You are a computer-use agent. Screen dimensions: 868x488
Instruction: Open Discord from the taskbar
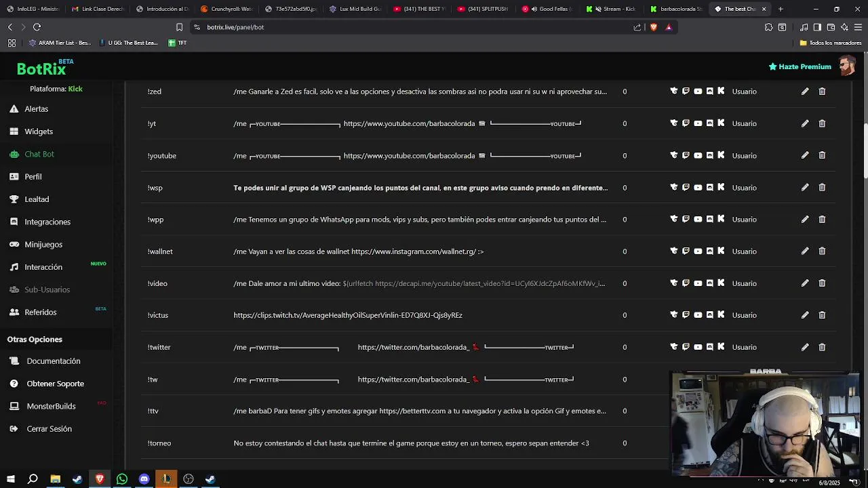pyautogui.click(x=144, y=479)
